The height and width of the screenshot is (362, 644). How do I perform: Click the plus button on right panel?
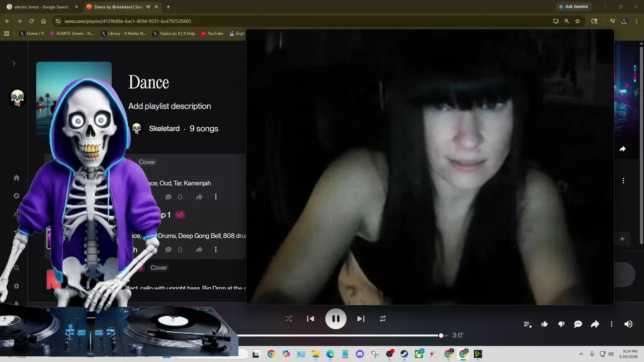622,239
